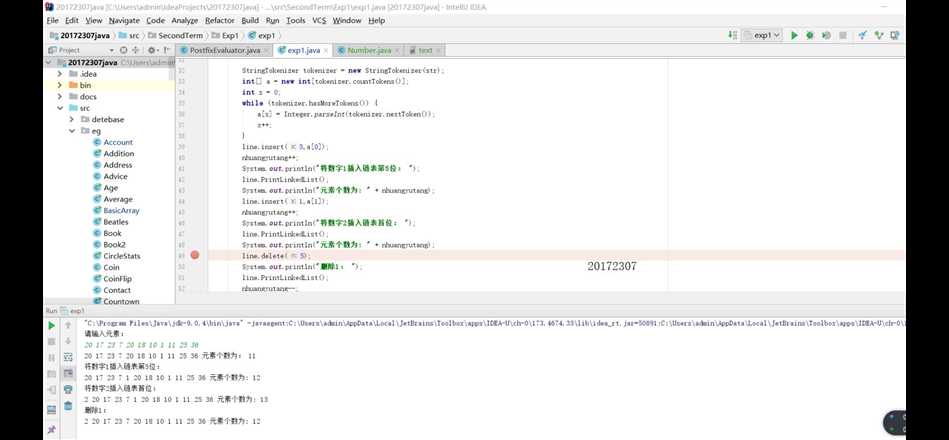Open the Analyze menu
949x440 pixels.
tap(185, 21)
